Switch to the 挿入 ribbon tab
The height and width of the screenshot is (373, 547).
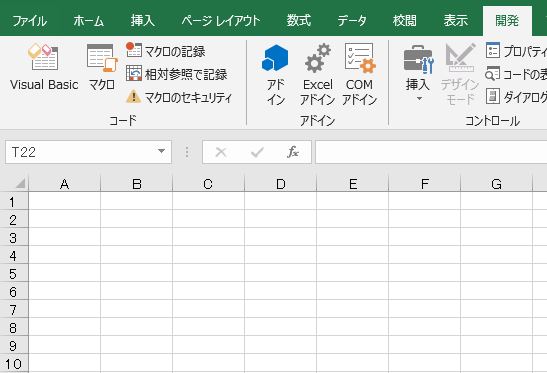(x=142, y=21)
